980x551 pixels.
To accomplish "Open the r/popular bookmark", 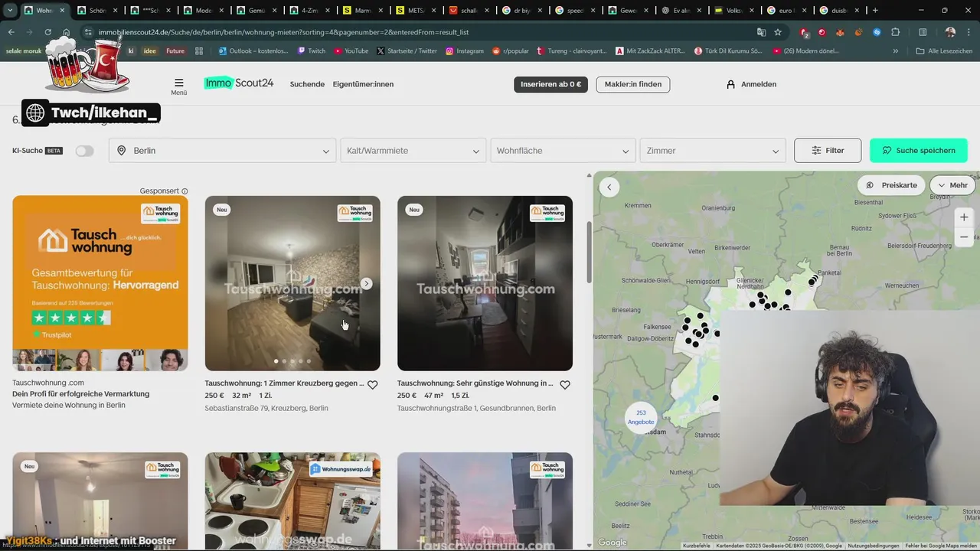I will click(510, 51).
